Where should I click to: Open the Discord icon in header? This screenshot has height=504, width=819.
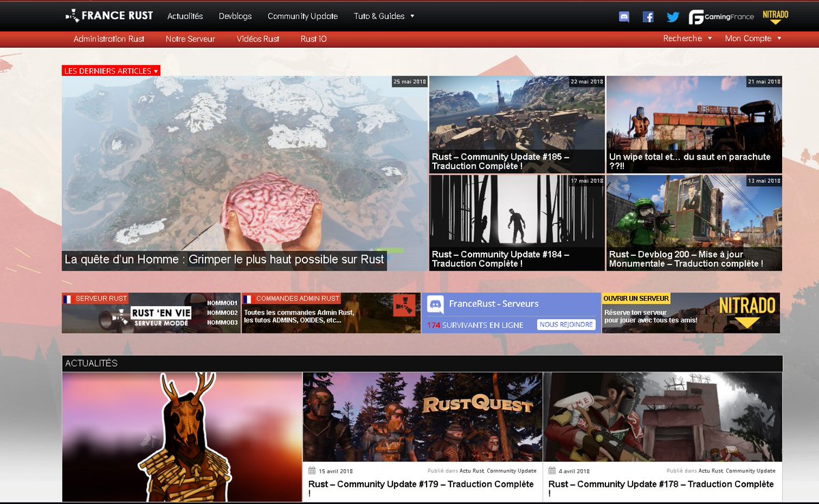pos(624,17)
